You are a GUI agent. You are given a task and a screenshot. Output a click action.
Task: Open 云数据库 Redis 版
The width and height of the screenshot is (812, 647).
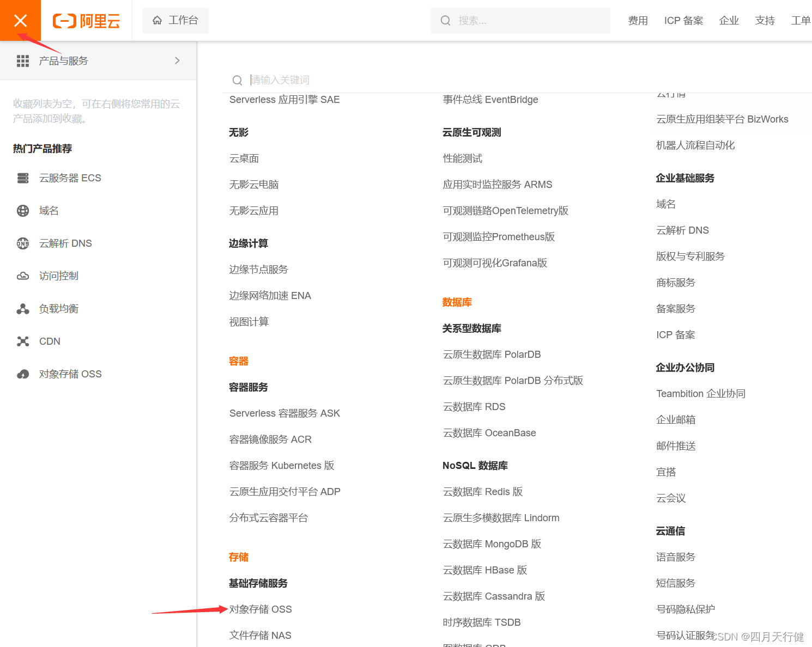coord(483,492)
